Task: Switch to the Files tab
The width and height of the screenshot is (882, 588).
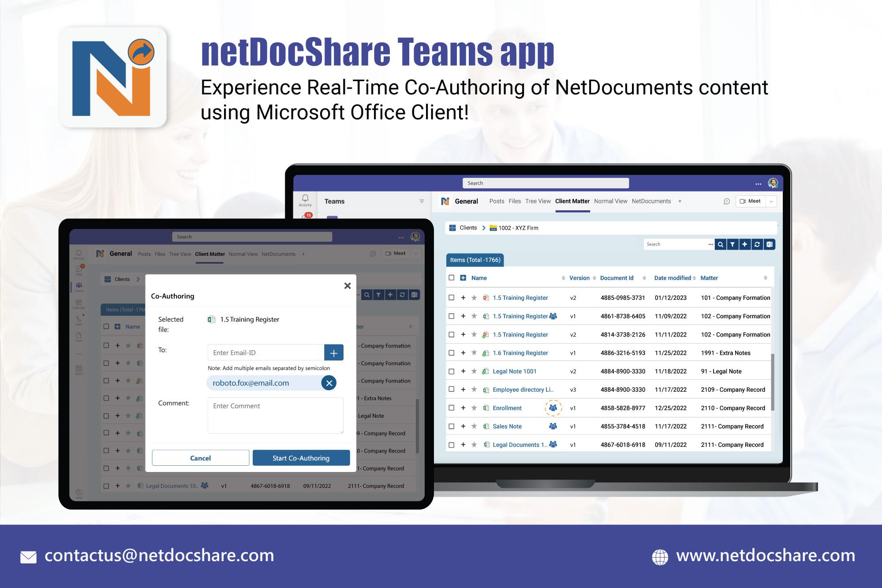Action: point(514,201)
